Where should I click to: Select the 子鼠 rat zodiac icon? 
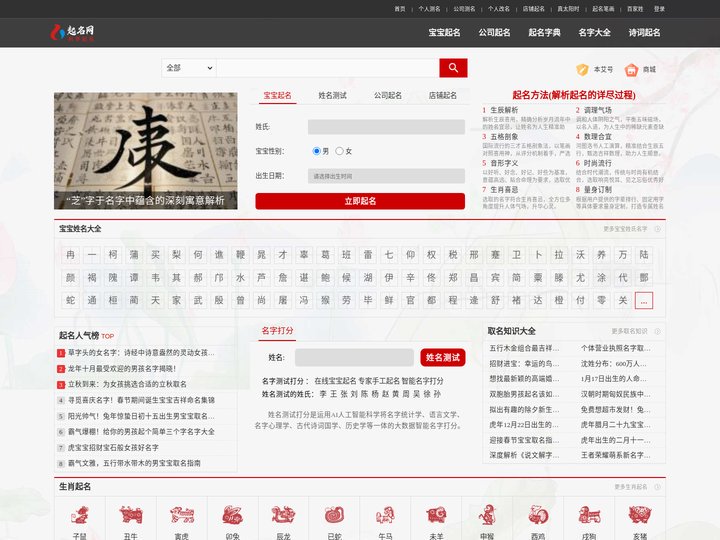click(x=79, y=515)
